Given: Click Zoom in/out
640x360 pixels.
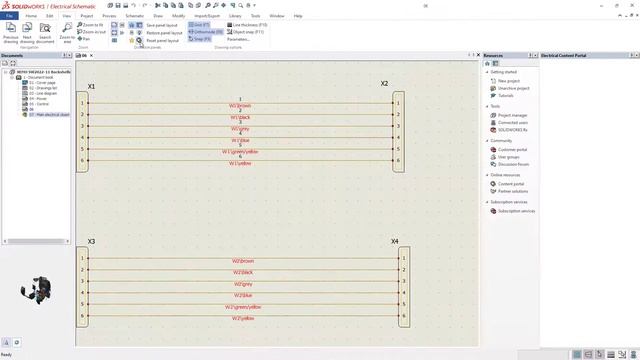Looking at the screenshot, I should 91,32.
